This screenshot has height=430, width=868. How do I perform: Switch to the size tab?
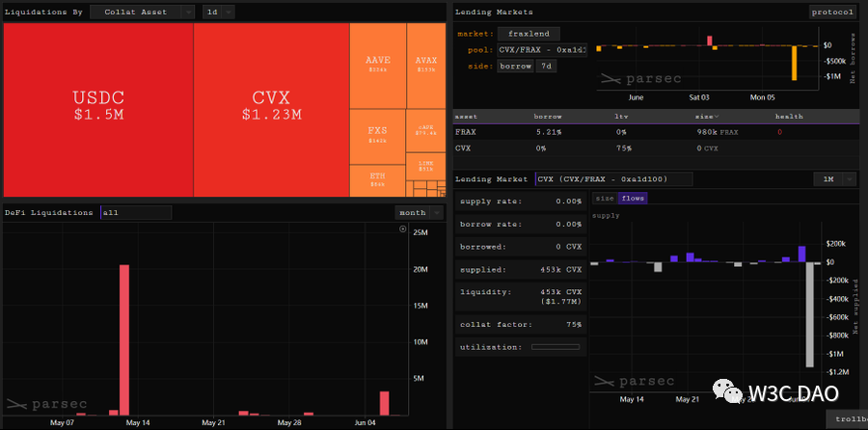tap(605, 198)
